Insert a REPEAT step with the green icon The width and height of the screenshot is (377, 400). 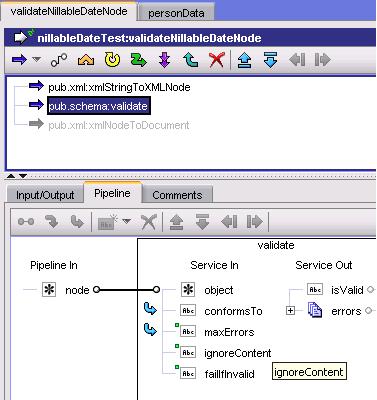[138, 60]
